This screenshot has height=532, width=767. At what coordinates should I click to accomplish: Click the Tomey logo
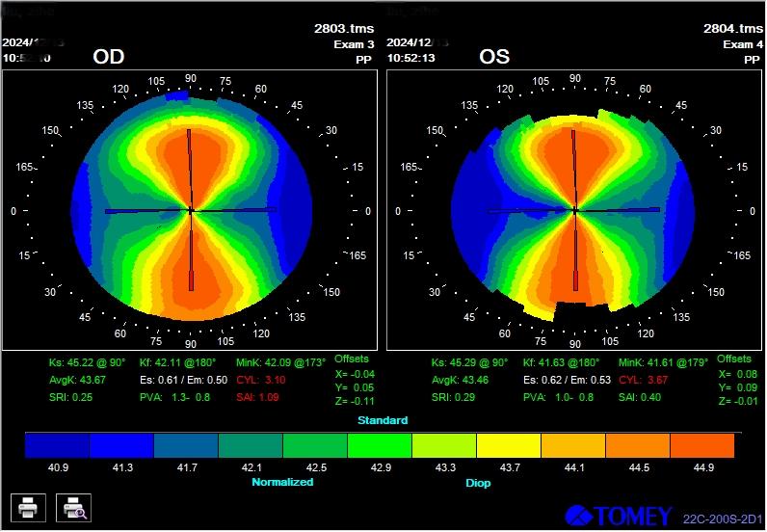617,517
